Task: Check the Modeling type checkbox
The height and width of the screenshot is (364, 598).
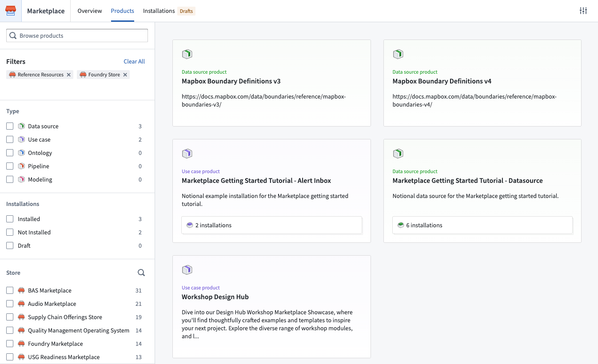Action: [10, 179]
